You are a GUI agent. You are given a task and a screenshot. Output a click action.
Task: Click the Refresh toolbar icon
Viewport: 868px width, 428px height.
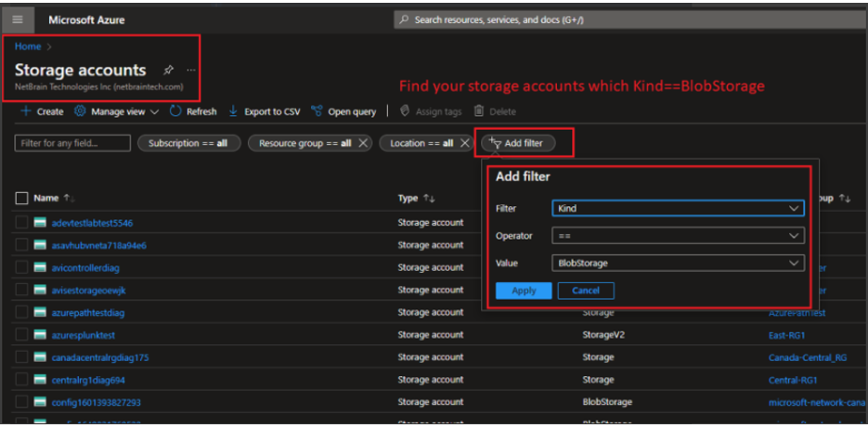[x=175, y=111]
